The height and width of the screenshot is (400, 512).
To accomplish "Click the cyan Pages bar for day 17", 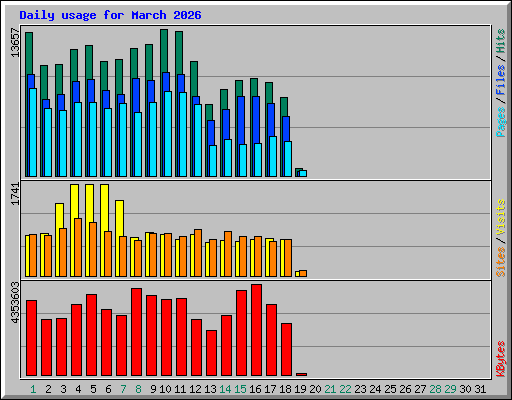I will (x=273, y=156).
